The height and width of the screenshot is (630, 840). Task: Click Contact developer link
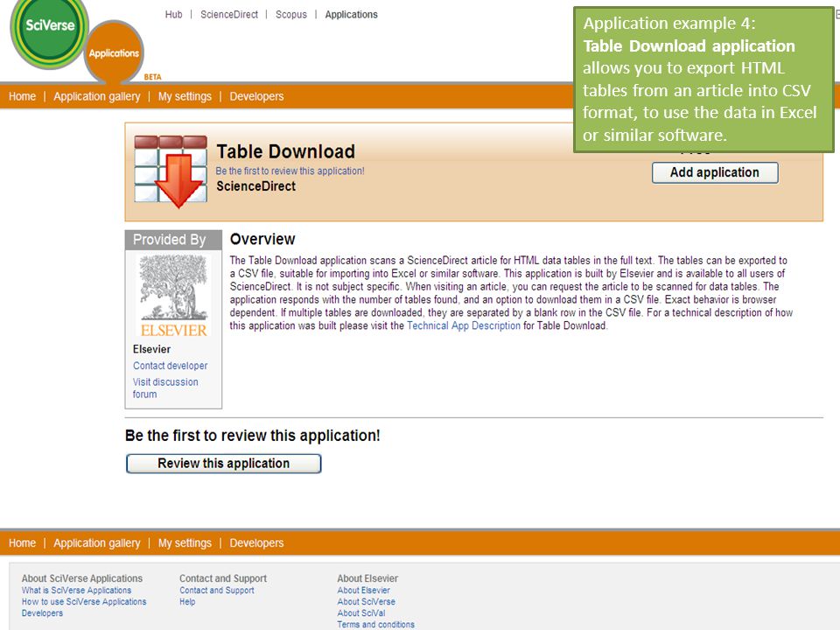click(171, 366)
